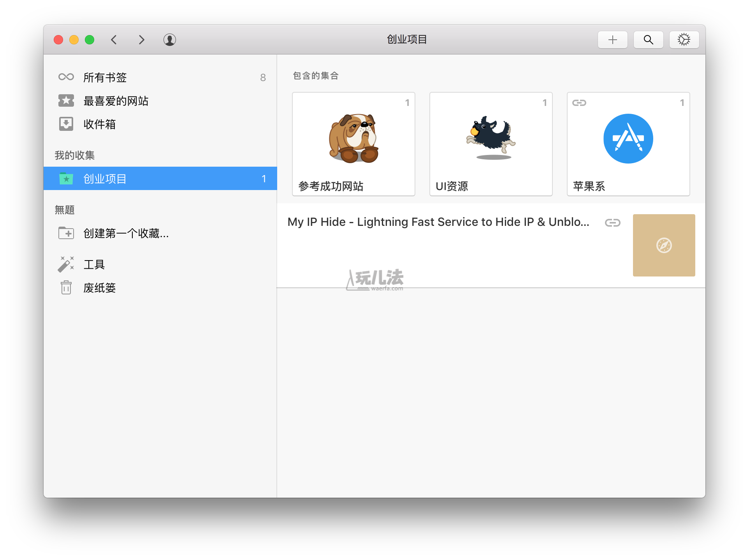Click the 创业项目 window title
This screenshot has width=749, height=560.
407,39
